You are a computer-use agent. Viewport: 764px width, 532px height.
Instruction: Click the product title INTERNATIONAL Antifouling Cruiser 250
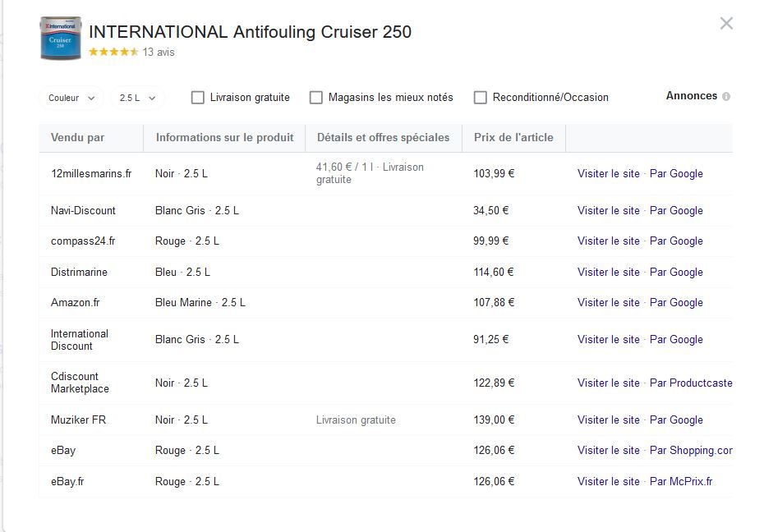[x=250, y=32]
